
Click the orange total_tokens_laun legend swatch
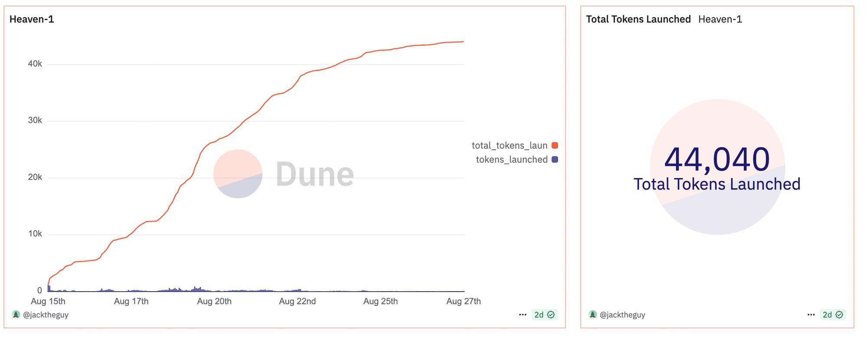click(x=555, y=146)
